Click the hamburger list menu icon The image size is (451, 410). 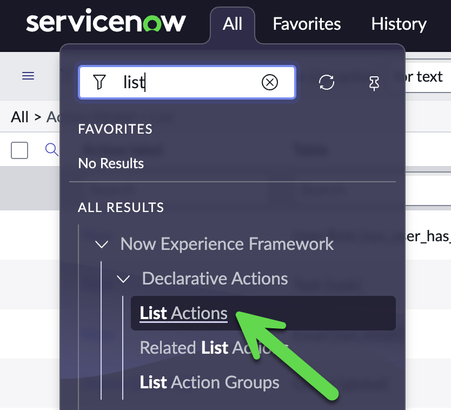pos(28,76)
